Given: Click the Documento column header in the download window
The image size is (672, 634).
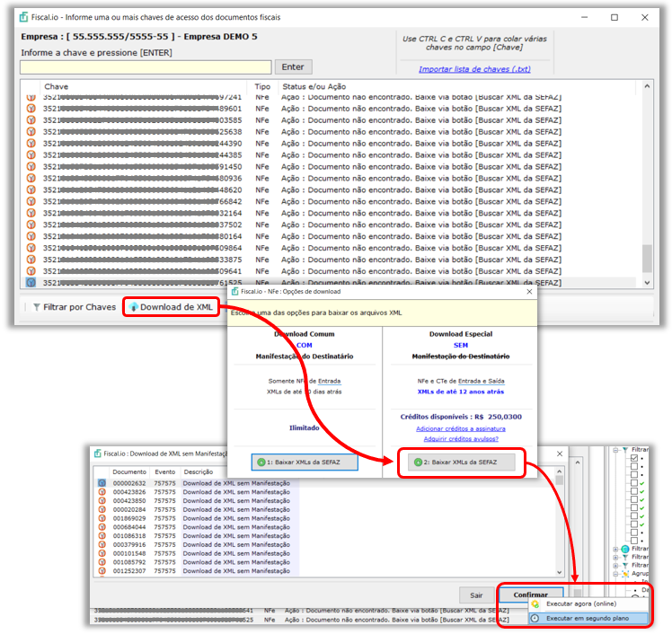Looking at the screenshot, I should [x=129, y=471].
